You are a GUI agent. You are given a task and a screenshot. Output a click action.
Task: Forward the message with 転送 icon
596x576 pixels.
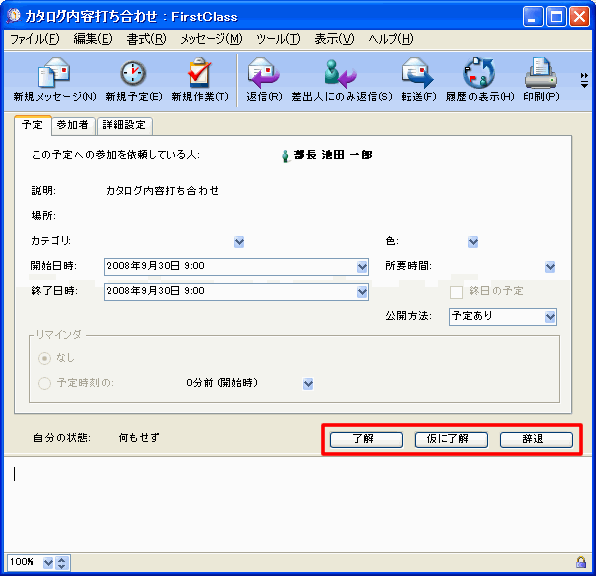point(418,72)
